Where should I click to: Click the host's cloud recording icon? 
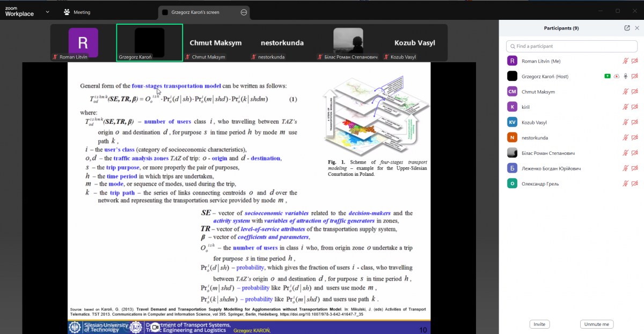click(616, 76)
